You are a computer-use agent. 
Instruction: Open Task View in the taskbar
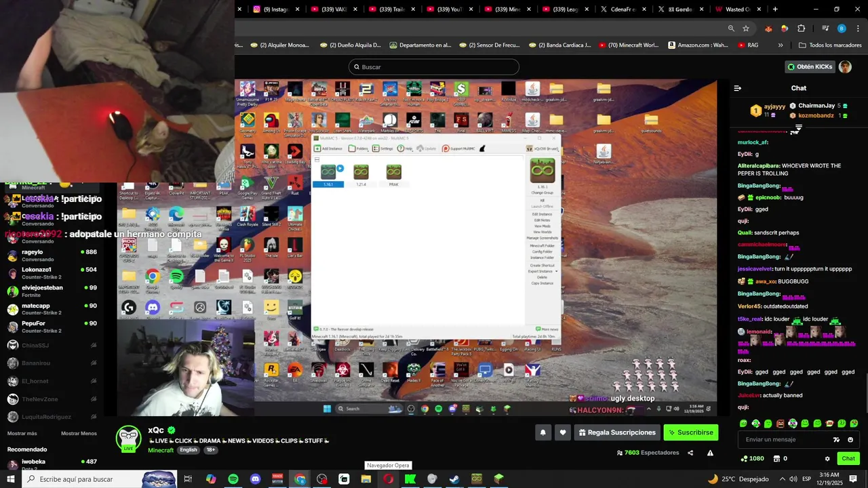(x=188, y=479)
